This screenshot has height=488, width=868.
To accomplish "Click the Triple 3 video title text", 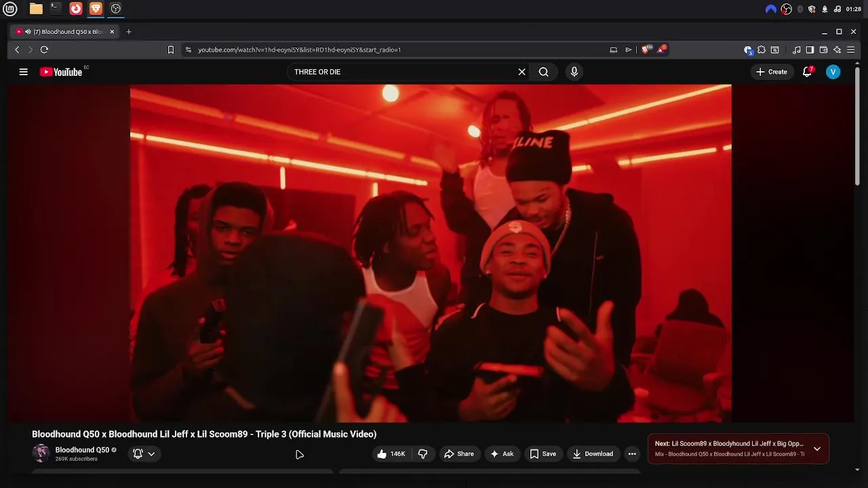I will [x=204, y=434].
